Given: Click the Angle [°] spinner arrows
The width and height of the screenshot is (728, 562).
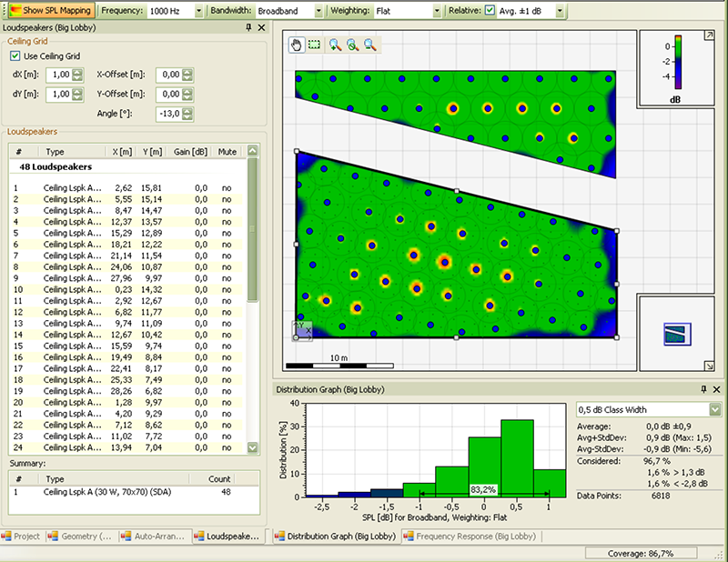Looking at the screenshot, I should pos(187,114).
